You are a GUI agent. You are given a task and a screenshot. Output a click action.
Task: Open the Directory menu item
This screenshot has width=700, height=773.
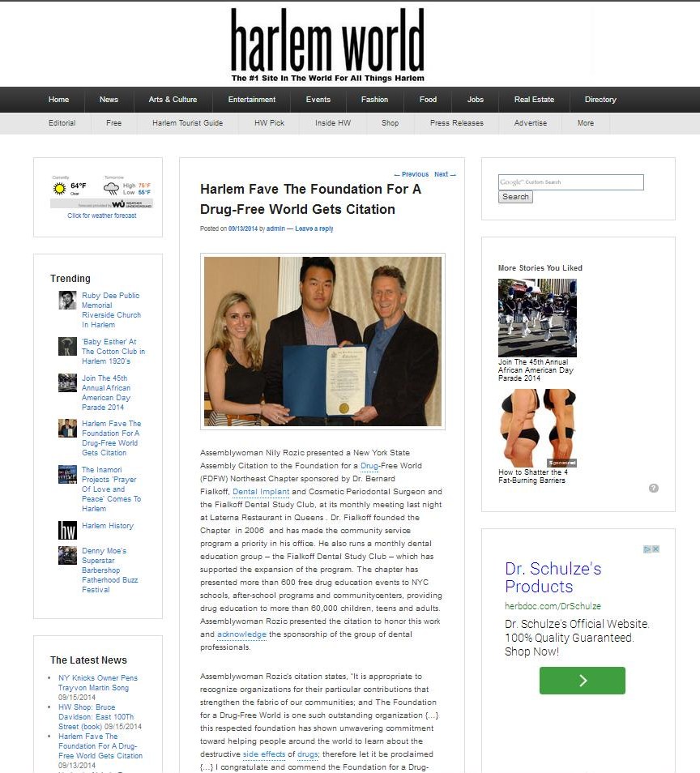tap(600, 100)
